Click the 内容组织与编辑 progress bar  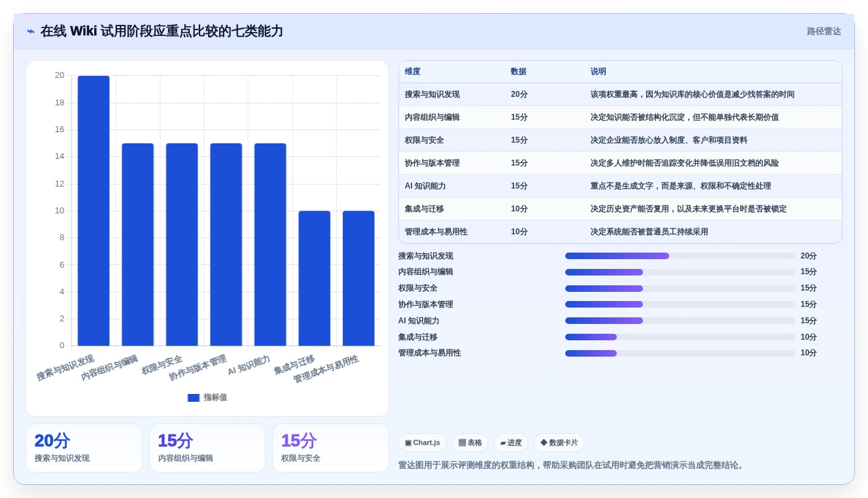click(680, 272)
